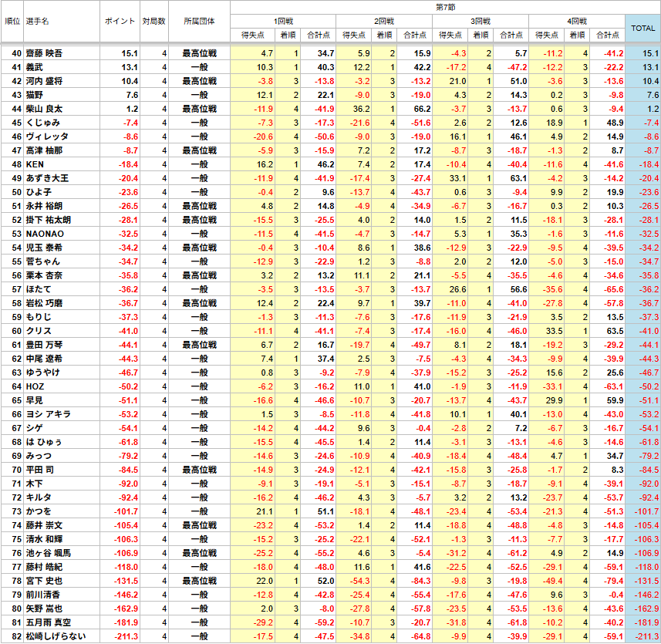Select player name 義武

pyautogui.click(x=35, y=67)
